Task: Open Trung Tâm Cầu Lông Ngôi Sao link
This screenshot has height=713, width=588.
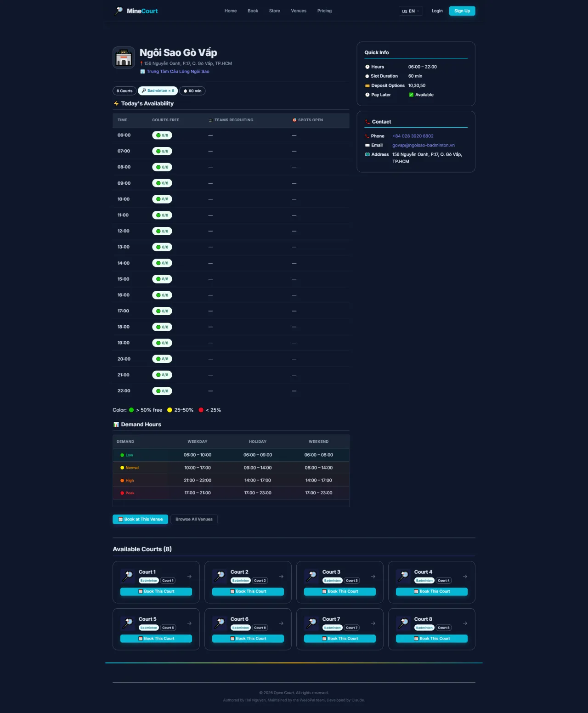Action: click(178, 72)
